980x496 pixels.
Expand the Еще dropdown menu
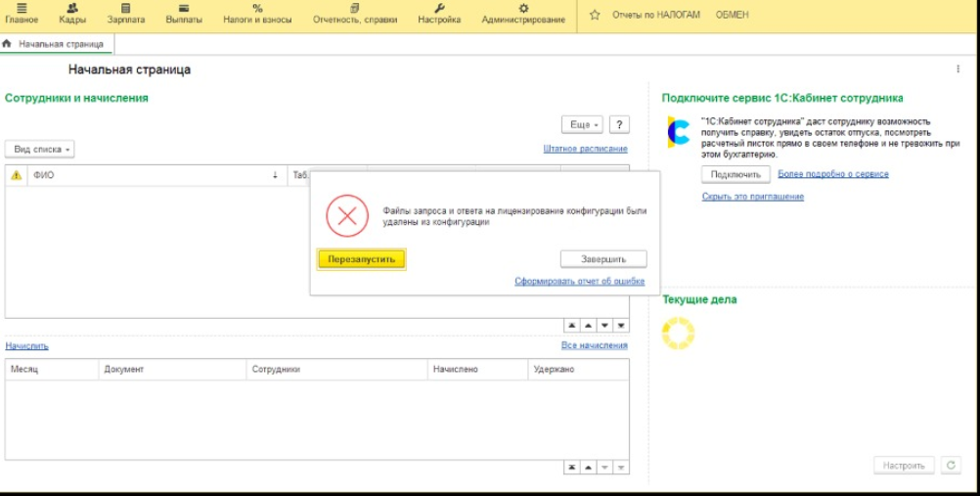582,125
